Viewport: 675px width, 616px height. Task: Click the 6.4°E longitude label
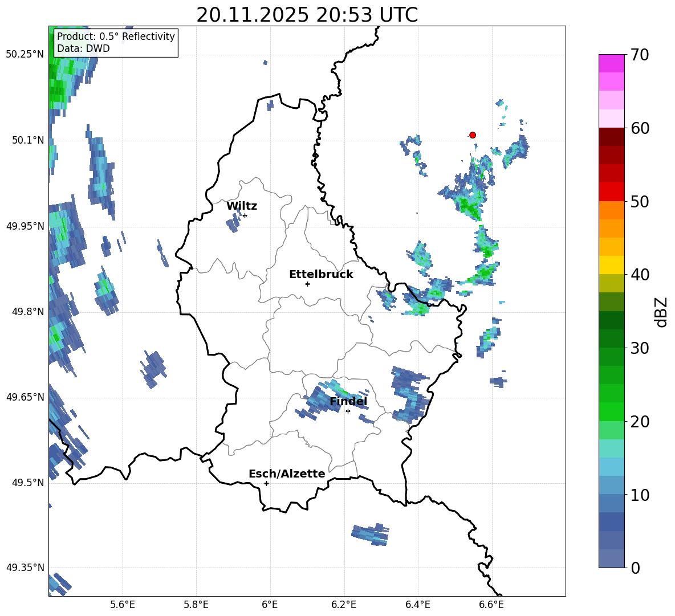point(417,605)
